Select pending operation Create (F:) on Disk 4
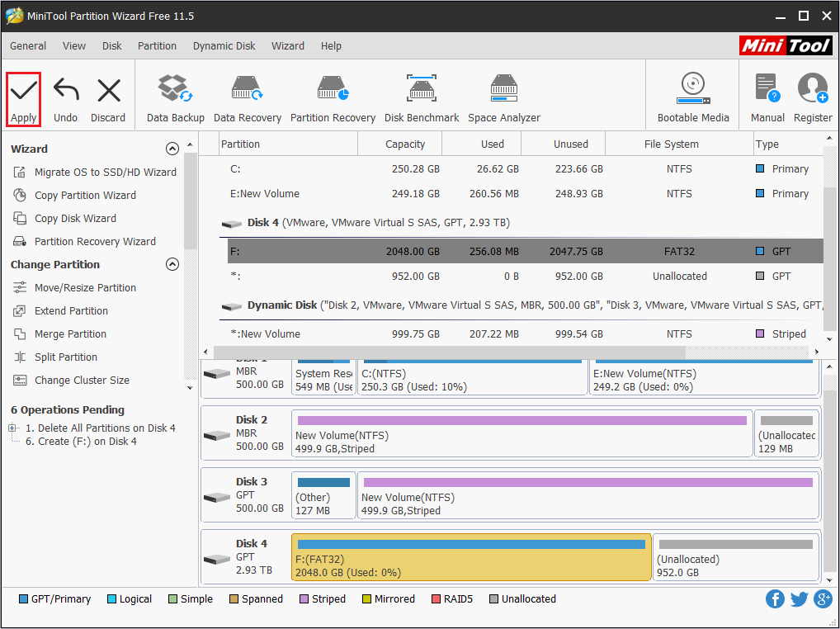 click(82, 442)
